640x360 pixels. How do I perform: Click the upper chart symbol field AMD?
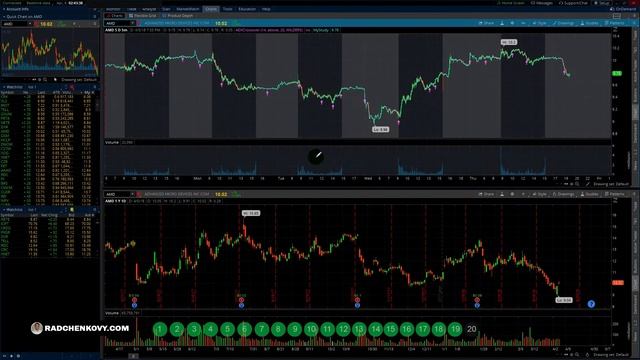[x=118, y=23]
